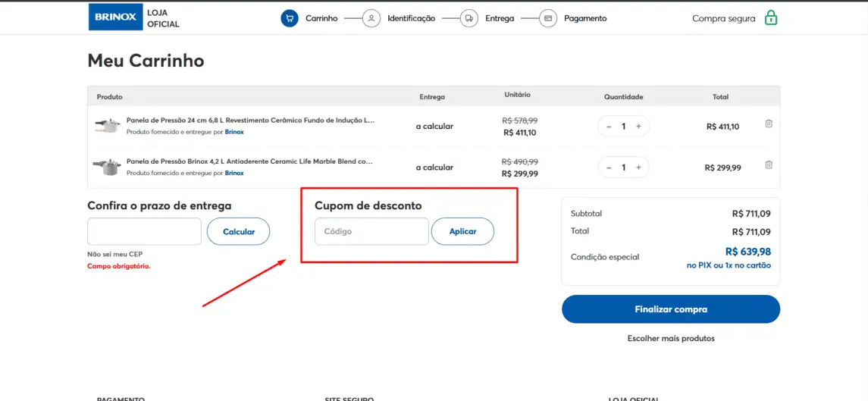Click the Calcular button
Image resolution: width=868 pixels, height=401 pixels.
coord(239,231)
